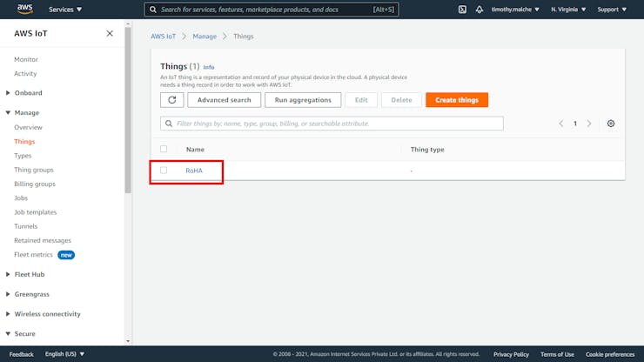Open Retained messages page
The image size is (644, 362).
tap(43, 240)
